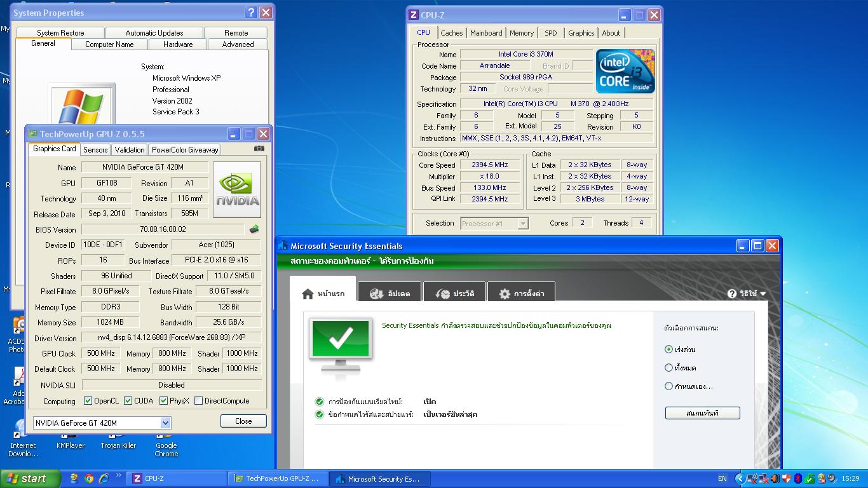Select the second scan option radio button
Image resolution: width=868 pixels, height=488 pixels.
pos(668,368)
